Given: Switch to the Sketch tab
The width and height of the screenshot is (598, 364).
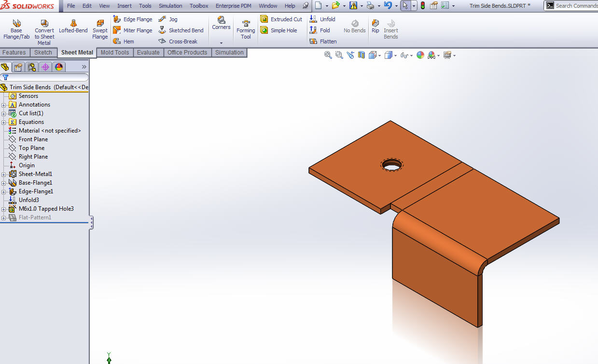Looking at the screenshot, I should point(43,53).
